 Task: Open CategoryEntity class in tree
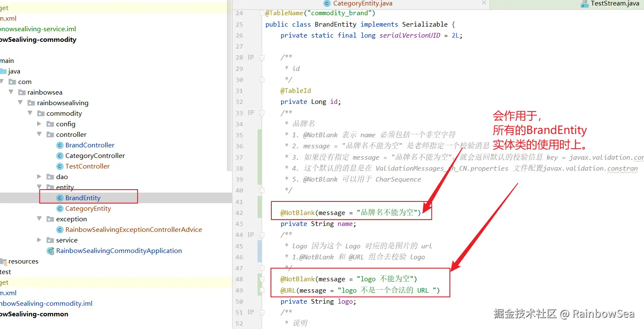pos(88,208)
